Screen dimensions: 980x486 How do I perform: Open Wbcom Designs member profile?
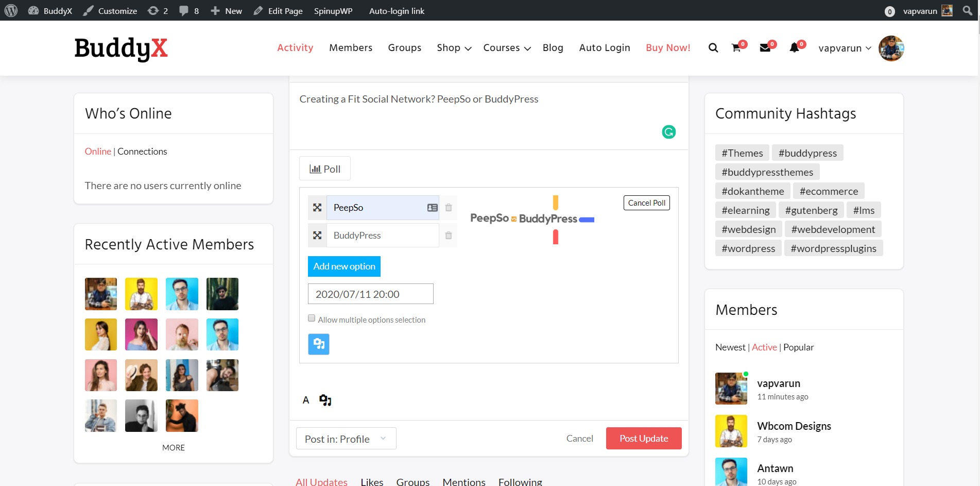click(794, 426)
